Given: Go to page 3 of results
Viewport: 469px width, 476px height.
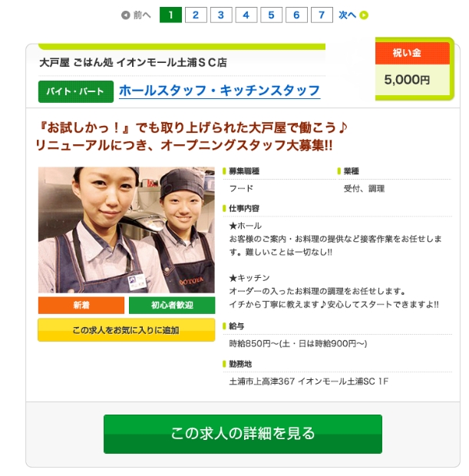Looking at the screenshot, I should pyautogui.click(x=221, y=15).
